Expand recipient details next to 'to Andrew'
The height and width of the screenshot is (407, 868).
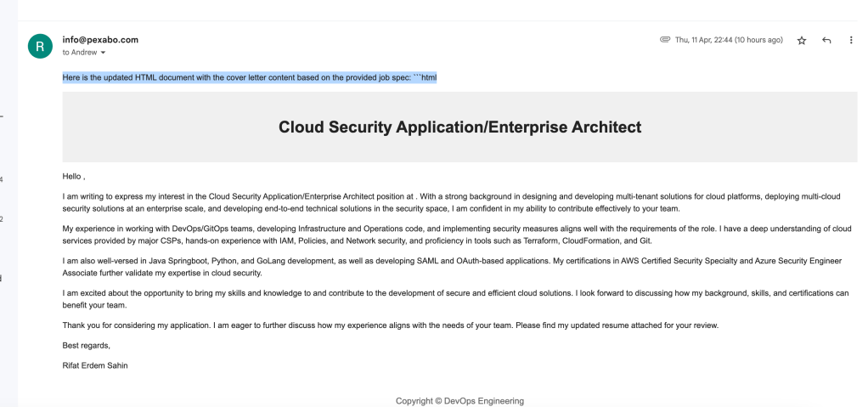tap(103, 53)
